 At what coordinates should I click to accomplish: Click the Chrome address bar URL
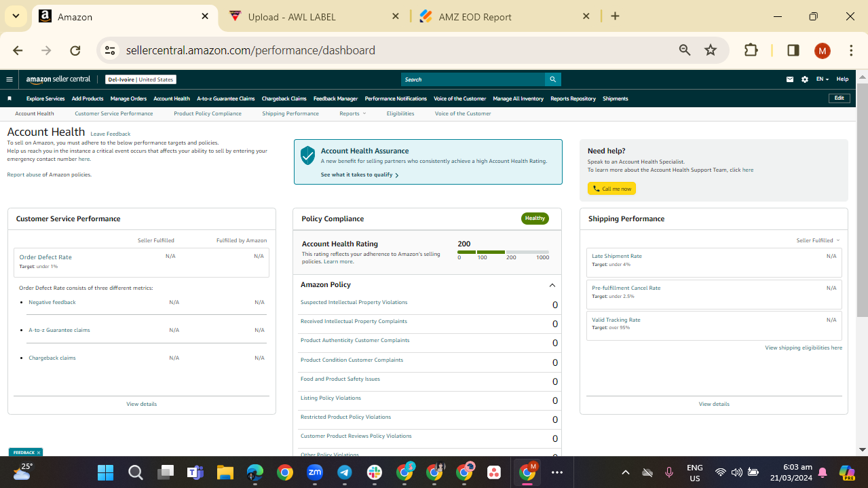coord(250,50)
